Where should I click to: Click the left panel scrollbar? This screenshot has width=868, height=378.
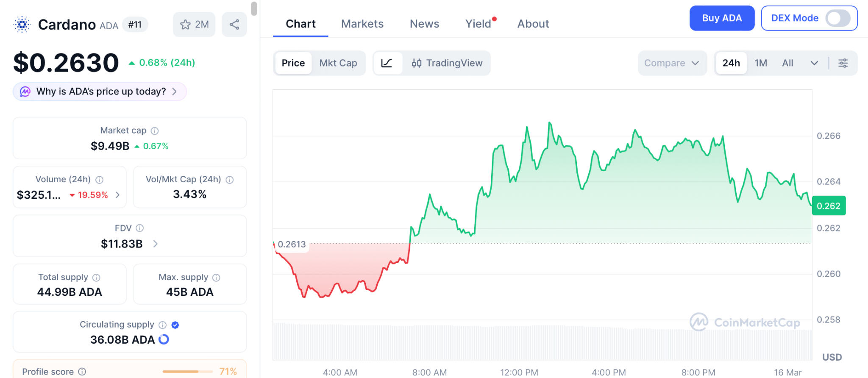pos(254,8)
